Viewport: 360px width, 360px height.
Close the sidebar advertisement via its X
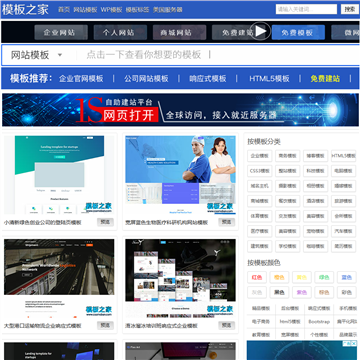click(354, 343)
